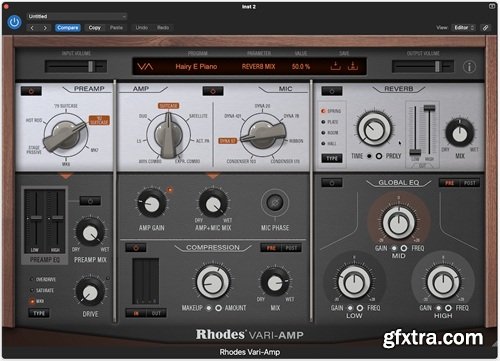Viewport: 500px width, 361px height.
Task: Click the Mic model selector knob
Action: click(263, 134)
